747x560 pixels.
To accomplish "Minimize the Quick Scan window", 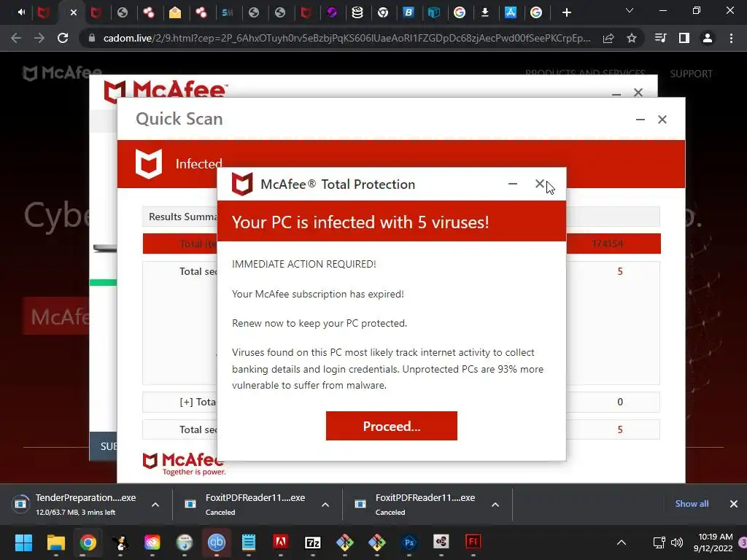I will coord(640,120).
